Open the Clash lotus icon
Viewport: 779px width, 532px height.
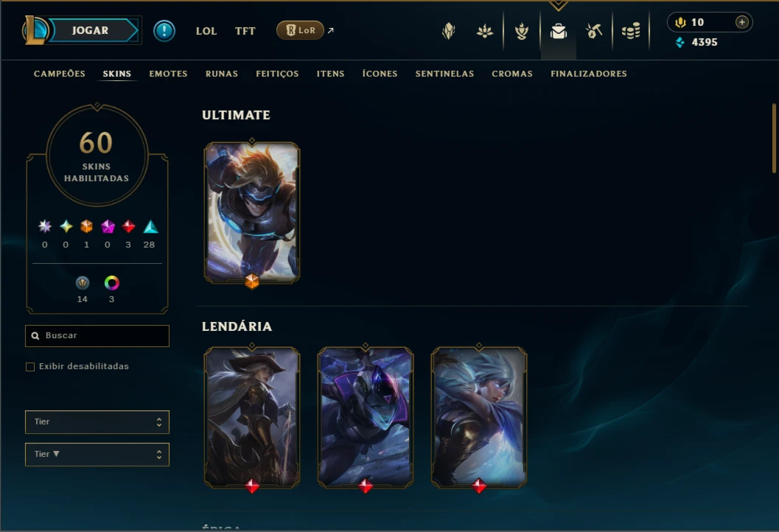(x=484, y=31)
